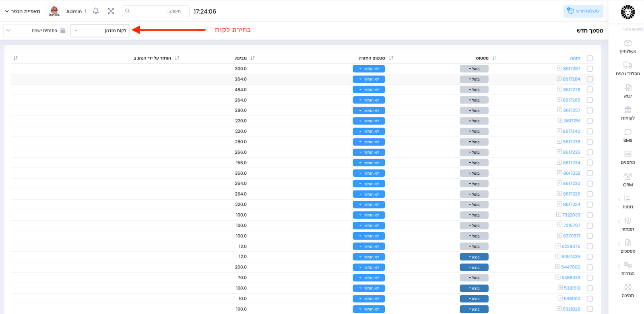Open the CRM section in the sidebar
644x314 pixels.
coord(627,180)
